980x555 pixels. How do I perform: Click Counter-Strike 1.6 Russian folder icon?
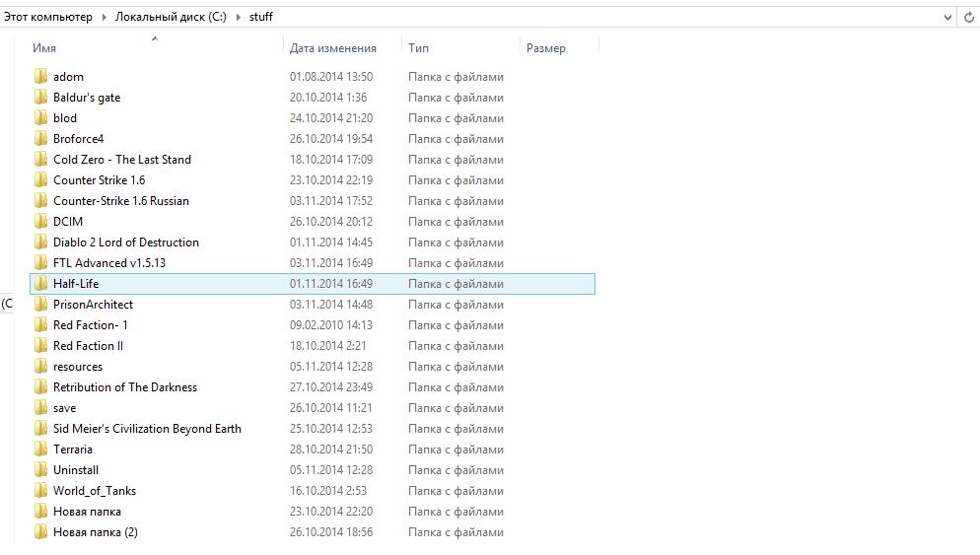[x=40, y=201]
